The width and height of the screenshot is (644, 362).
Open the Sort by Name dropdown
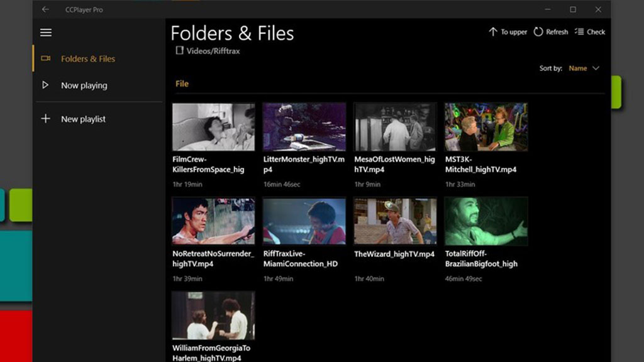click(584, 68)
